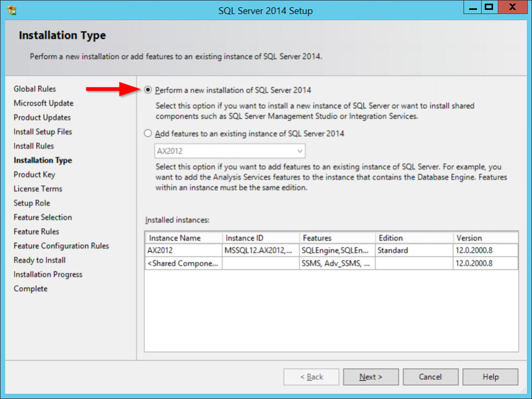Select Global Rules in the left pane
Screen dimensions: 532x399
pos(34,89)
